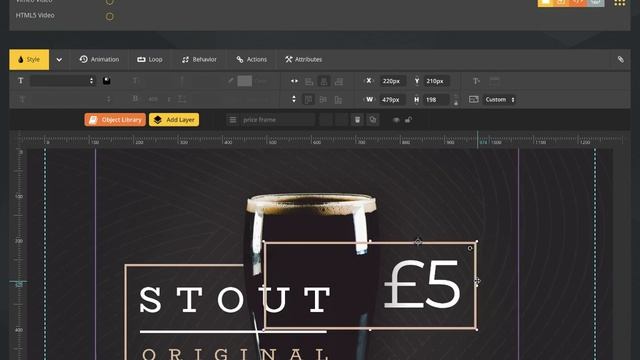This screenshot has width=640, height=360.
Task: Align layer to horizontal center
Action: (324, 81)
